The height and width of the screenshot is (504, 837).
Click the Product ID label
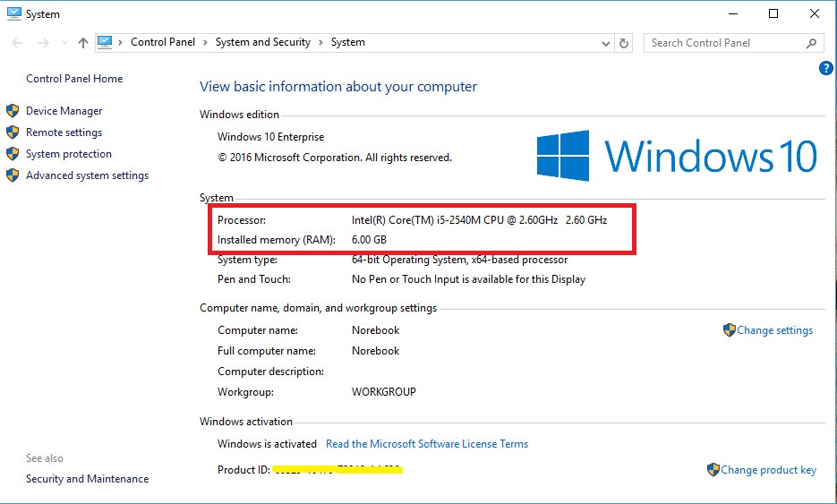243,470
